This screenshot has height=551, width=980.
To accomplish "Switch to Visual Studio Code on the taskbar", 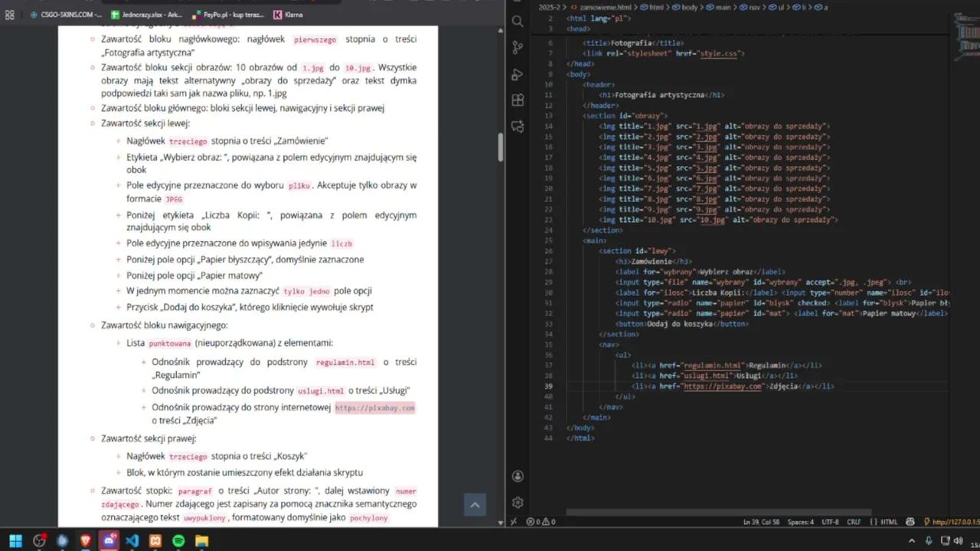I will [132, 541].
